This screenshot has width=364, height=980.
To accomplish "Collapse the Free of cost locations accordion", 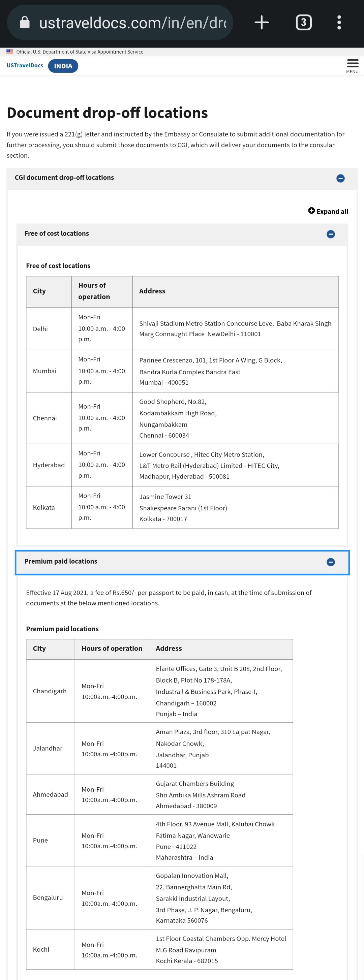I will coord(331,234).
